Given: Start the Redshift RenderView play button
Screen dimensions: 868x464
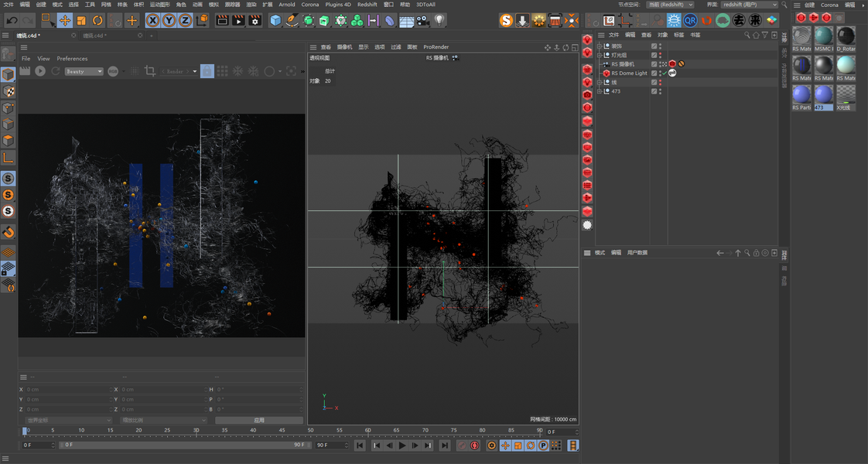Looking at the screenshot, I should click(40, 71).
